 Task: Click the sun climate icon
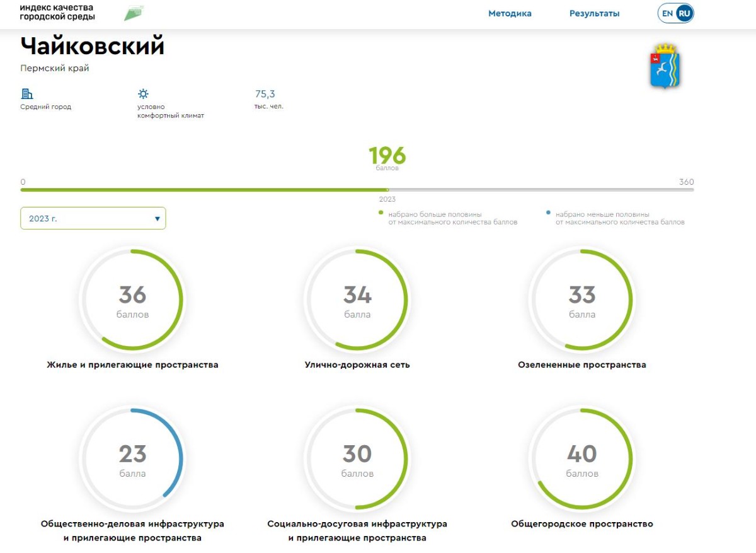tap(143, 94)
